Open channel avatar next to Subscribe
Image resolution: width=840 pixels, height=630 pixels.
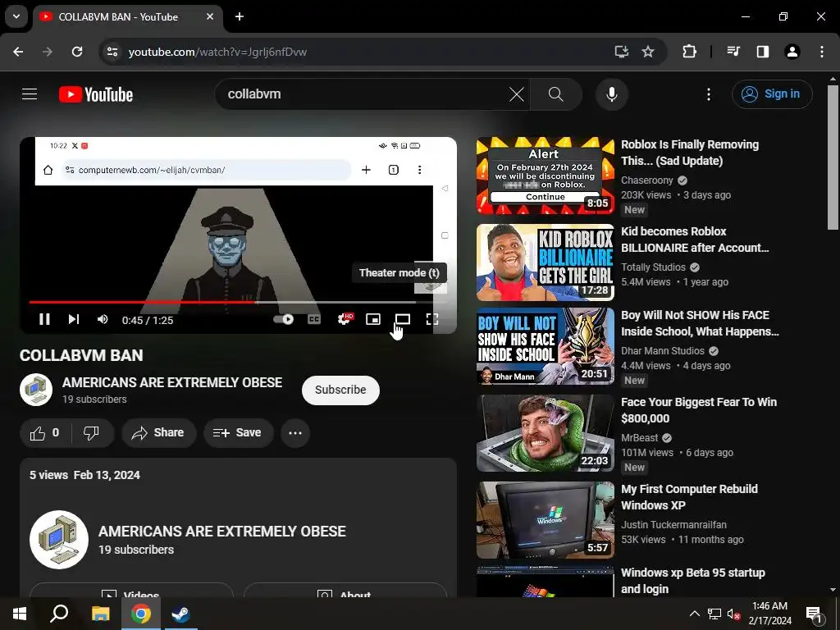coord(36,390)
